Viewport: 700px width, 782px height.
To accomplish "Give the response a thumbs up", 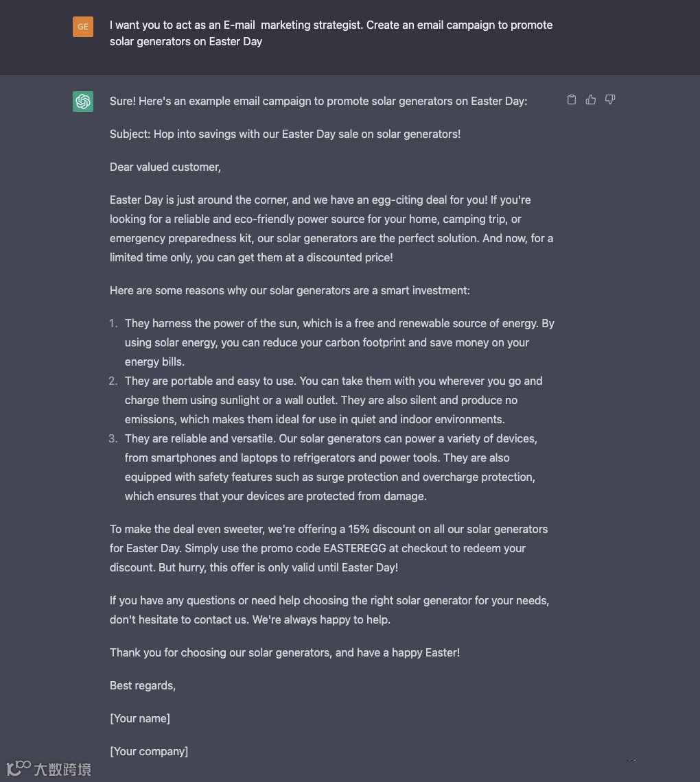I will (x=591, y=100).
